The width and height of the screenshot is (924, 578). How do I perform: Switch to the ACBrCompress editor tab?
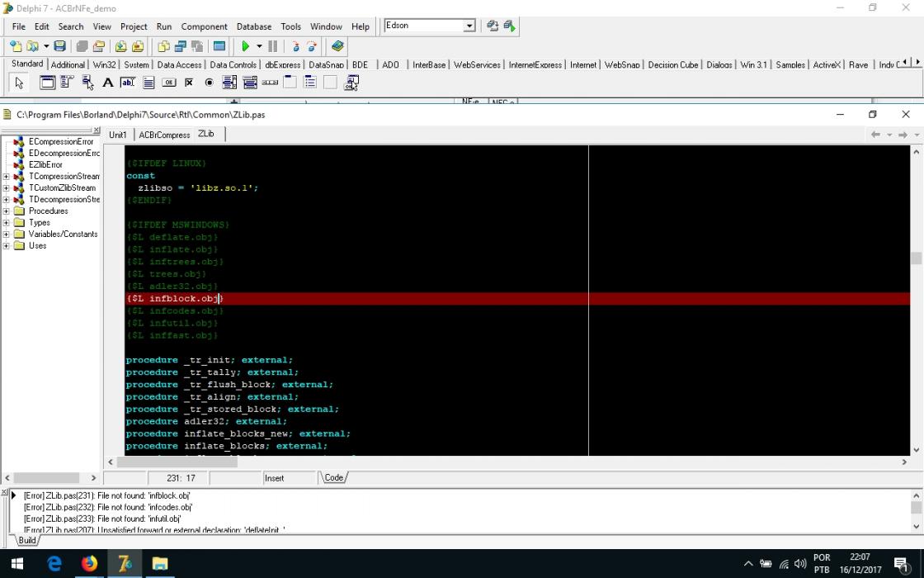click(x=164, y=135)
